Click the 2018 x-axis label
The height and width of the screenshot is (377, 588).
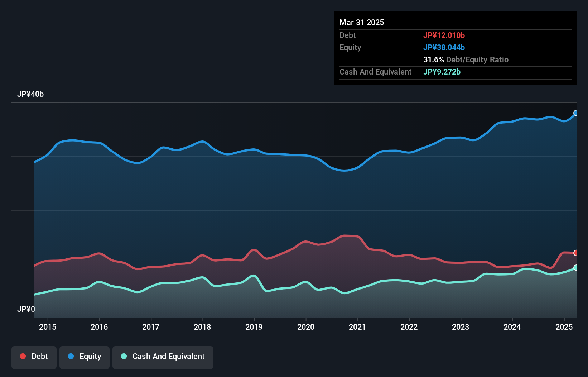tap(202, 327)
